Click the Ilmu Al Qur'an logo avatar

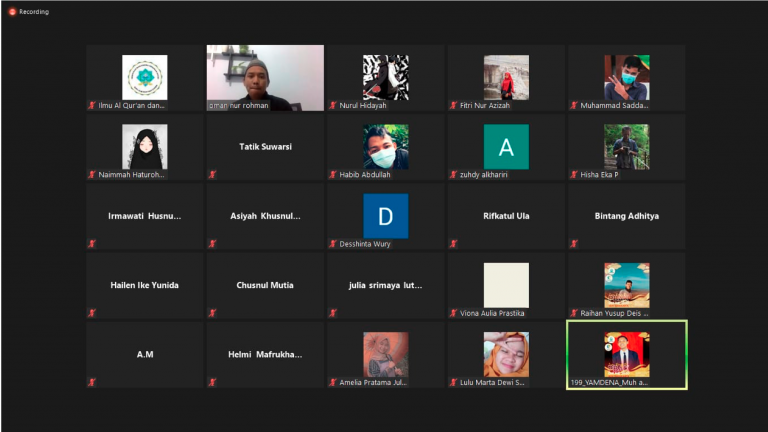tap(145, 77)
